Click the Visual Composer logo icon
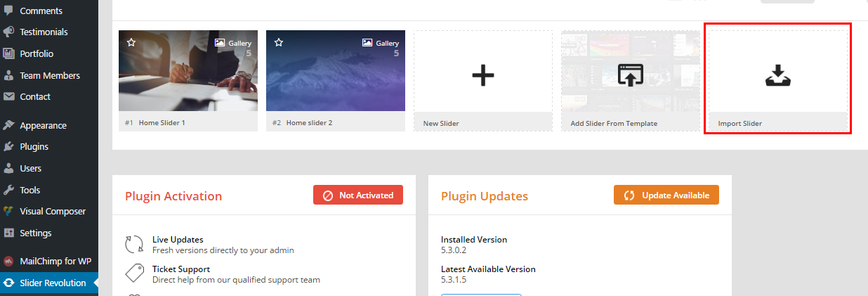The image size is (868, 296). coord(8,212)
